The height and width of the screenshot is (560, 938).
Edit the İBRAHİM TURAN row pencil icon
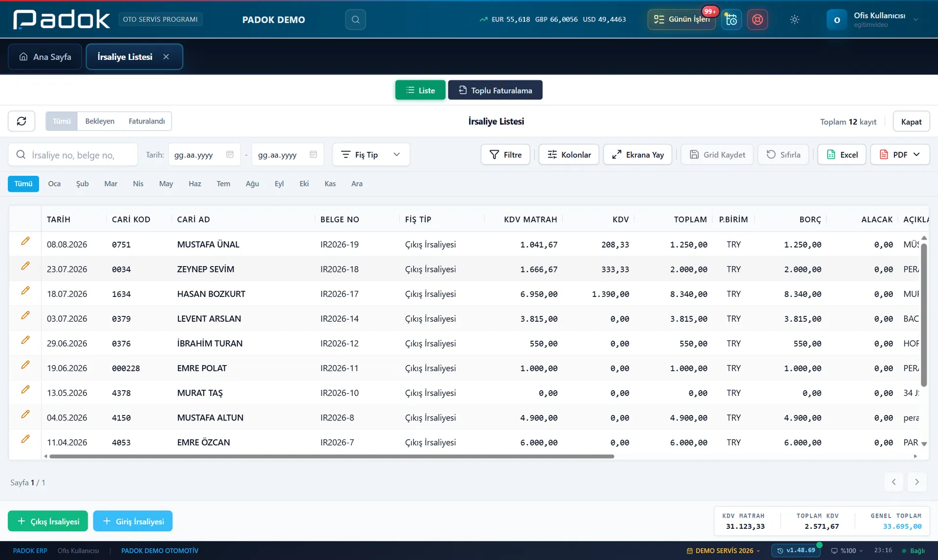click(x=25, y=340)
